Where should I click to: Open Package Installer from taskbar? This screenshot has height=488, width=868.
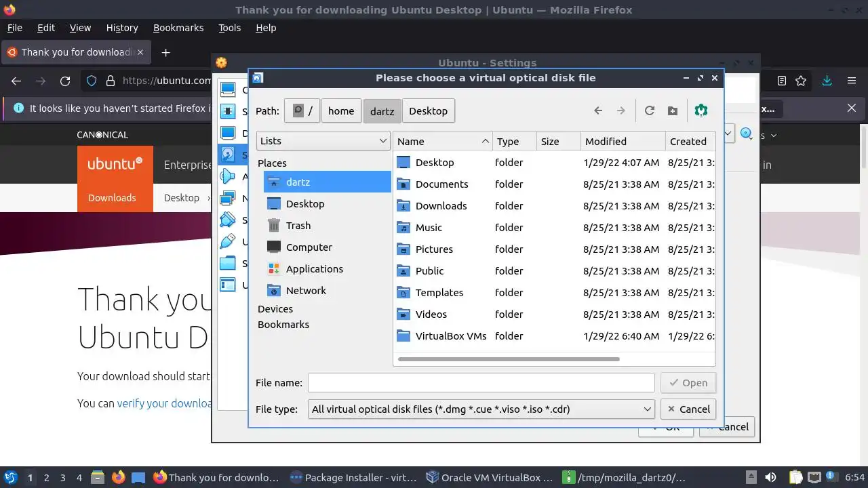[x=353, y=478]
